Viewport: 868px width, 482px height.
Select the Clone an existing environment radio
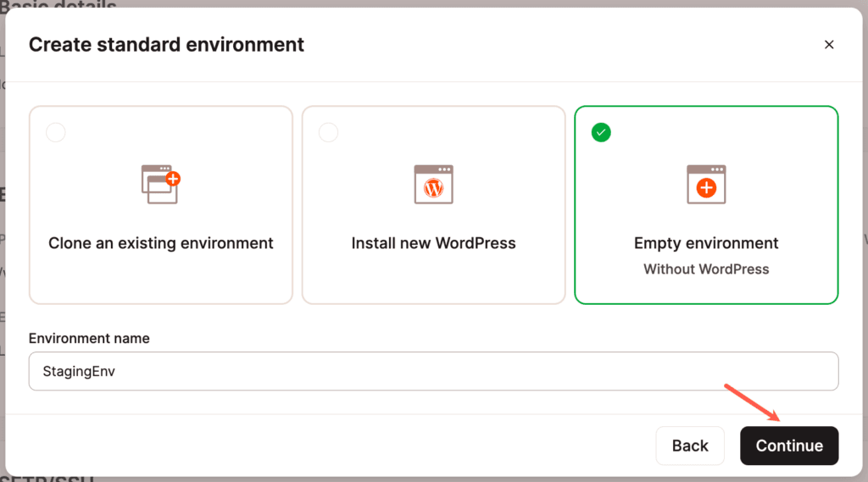56,132
